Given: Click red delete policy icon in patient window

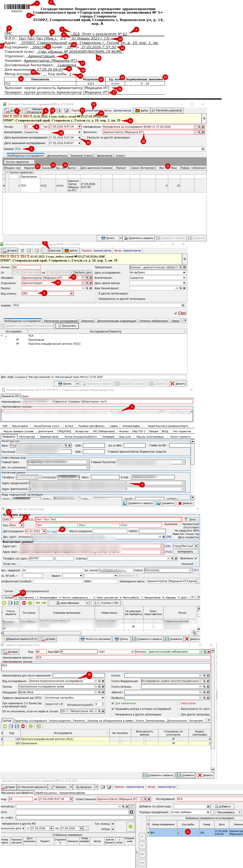Looking at the screenshot, I should (x=24, y=603).
